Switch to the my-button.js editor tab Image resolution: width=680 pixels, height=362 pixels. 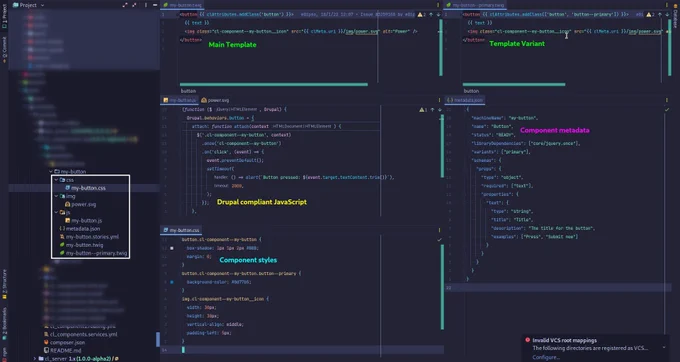point(180,100)
